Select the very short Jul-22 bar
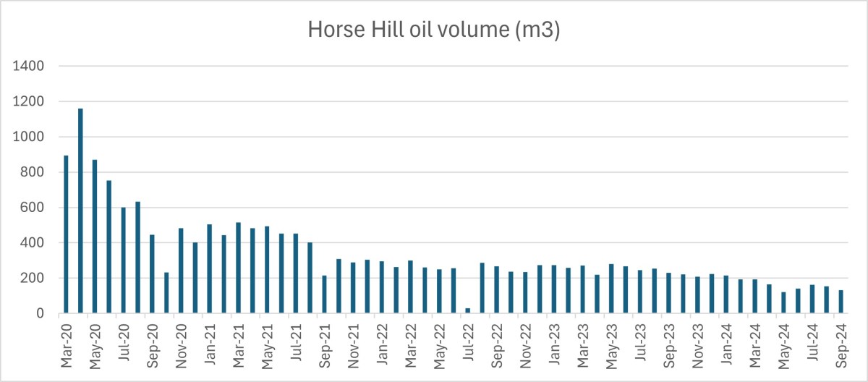The height and width of the screenshot is (382, 868). [x=467, y=310]
